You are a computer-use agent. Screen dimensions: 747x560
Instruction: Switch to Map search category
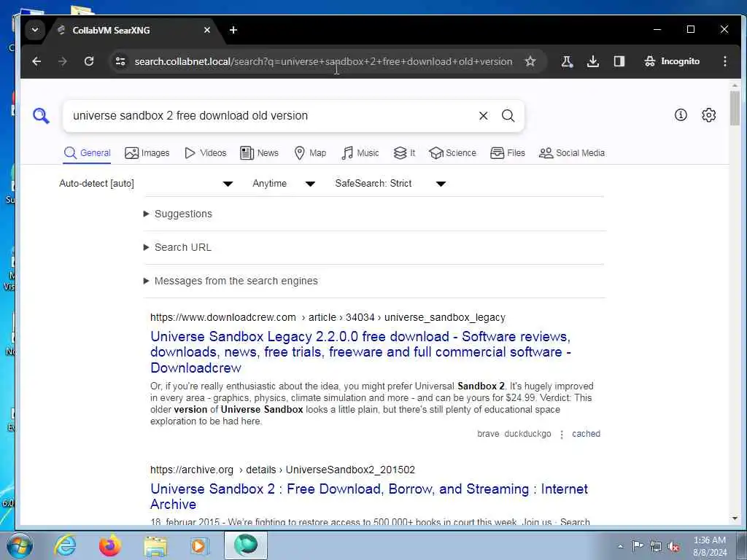click(310, 153)
